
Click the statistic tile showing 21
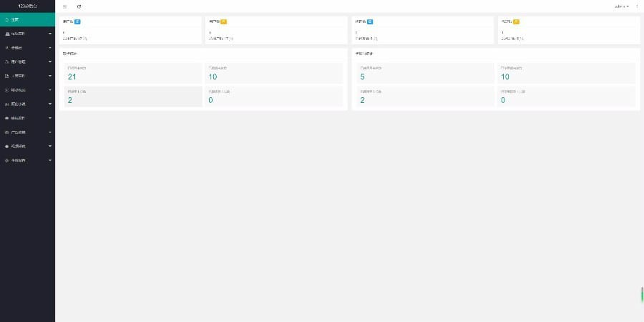pos(133,74)
